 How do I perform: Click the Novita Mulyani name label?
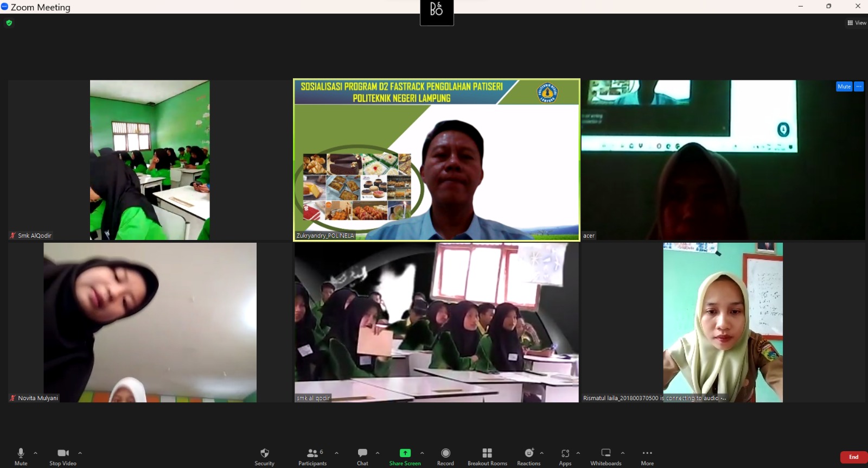38,398
